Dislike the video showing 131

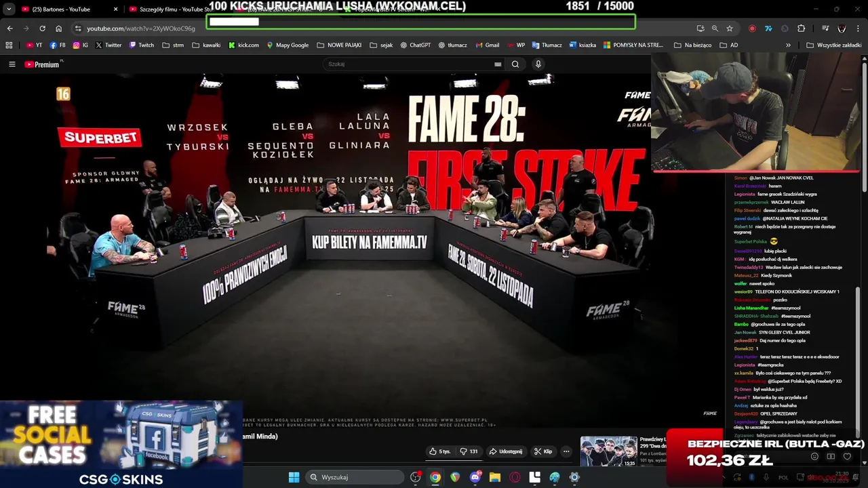pos(469,451)
